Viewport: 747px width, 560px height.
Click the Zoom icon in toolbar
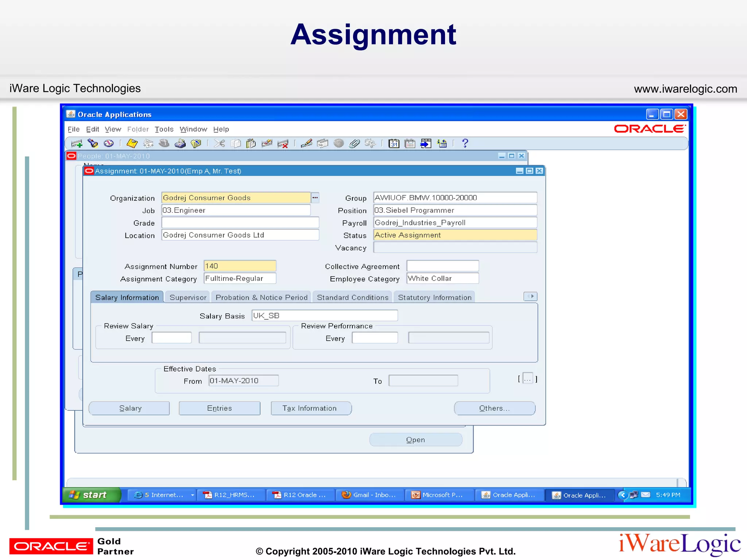322,144
